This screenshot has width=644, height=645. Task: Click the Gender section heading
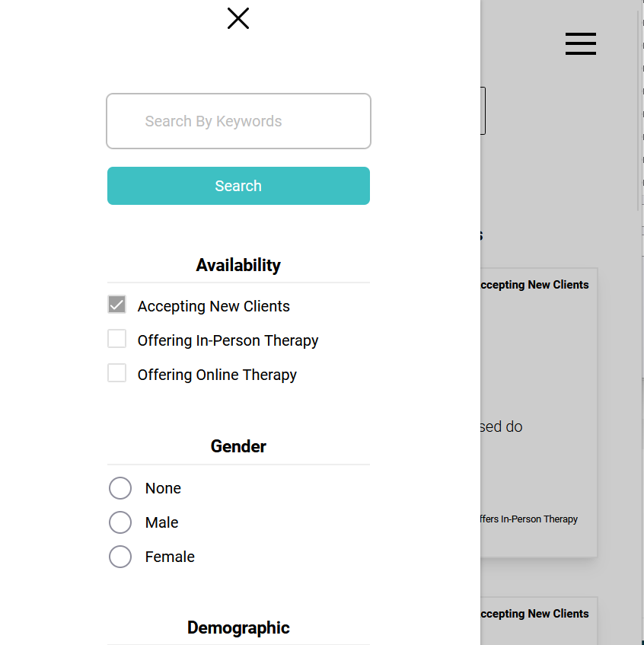click(238, 446)
